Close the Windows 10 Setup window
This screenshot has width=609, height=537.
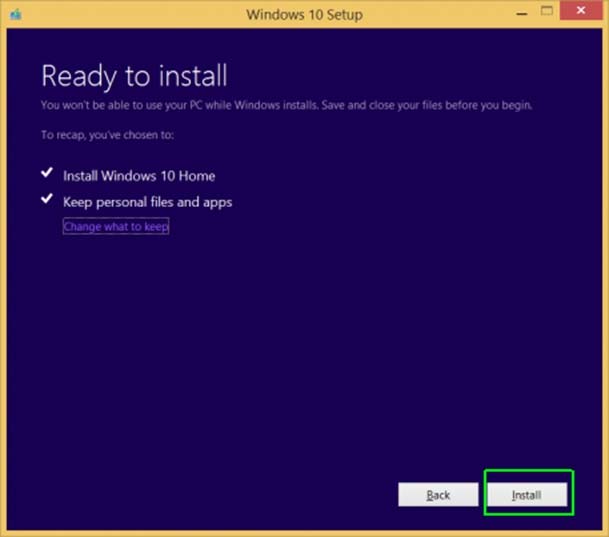(x=581, y=10)
